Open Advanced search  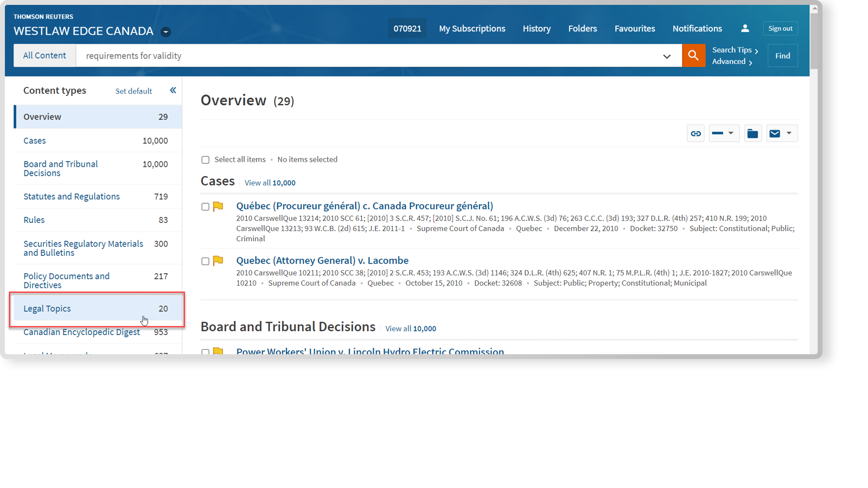click(732, 62)
